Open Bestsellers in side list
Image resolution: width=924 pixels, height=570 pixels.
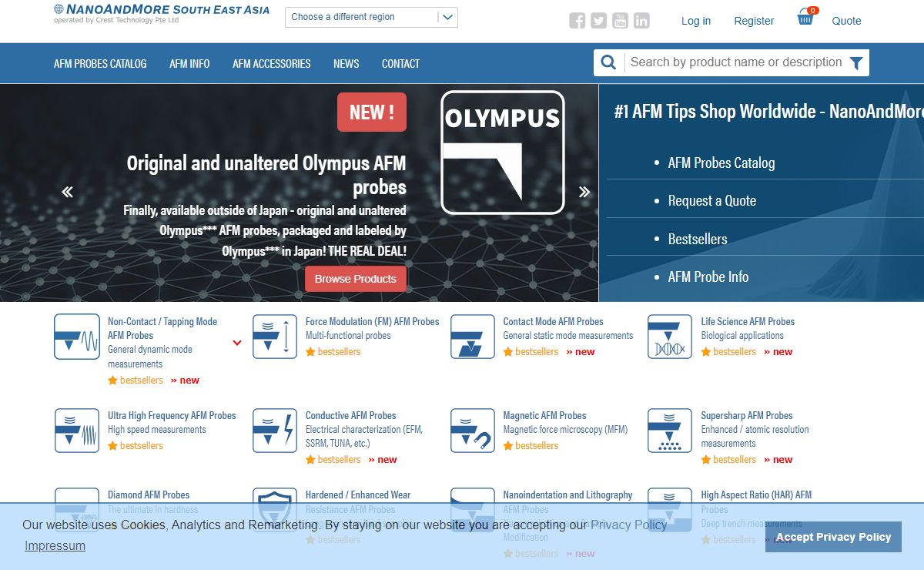click(x=698, y=239)
